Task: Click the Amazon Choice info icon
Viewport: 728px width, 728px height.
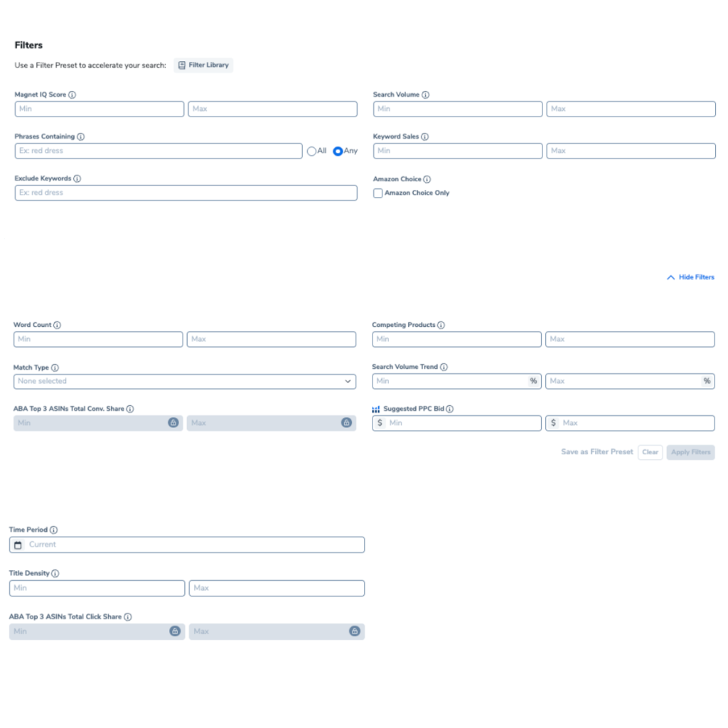Action: (x=427, y=179)
